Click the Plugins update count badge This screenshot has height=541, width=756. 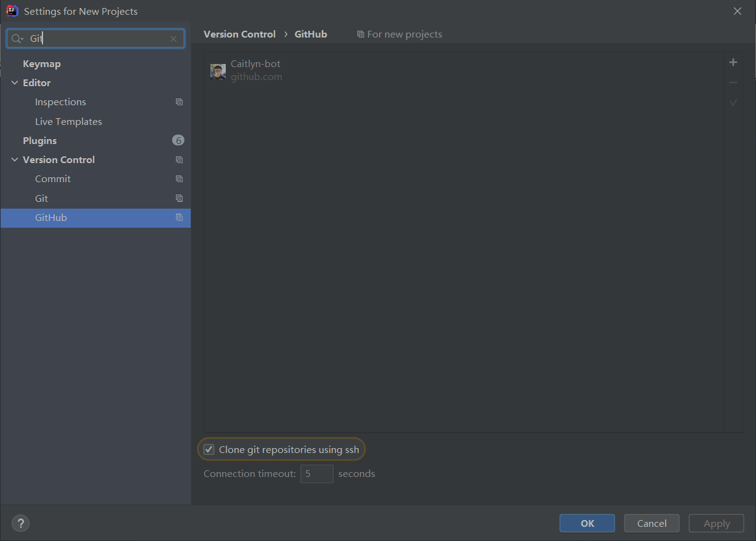[x=178, y=140]
